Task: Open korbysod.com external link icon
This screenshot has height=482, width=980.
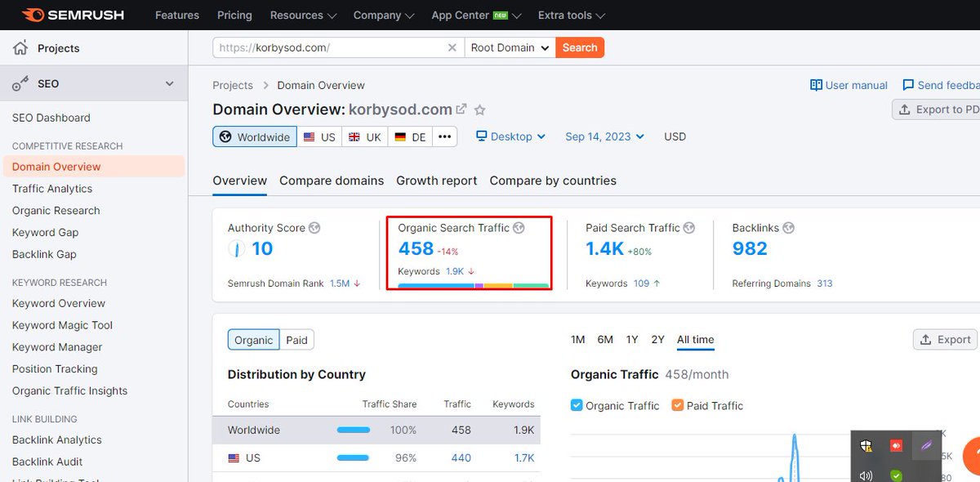Action: 461,109
